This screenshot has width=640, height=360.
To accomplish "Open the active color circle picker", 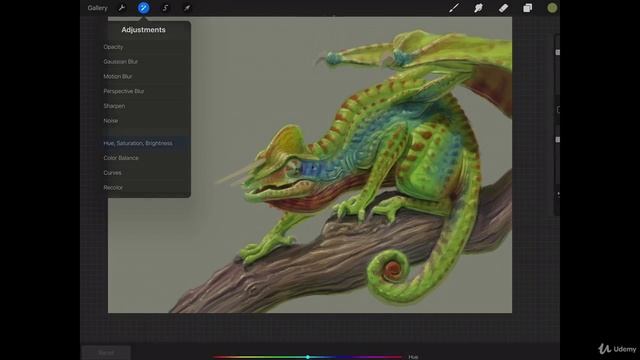I will 552,8.
